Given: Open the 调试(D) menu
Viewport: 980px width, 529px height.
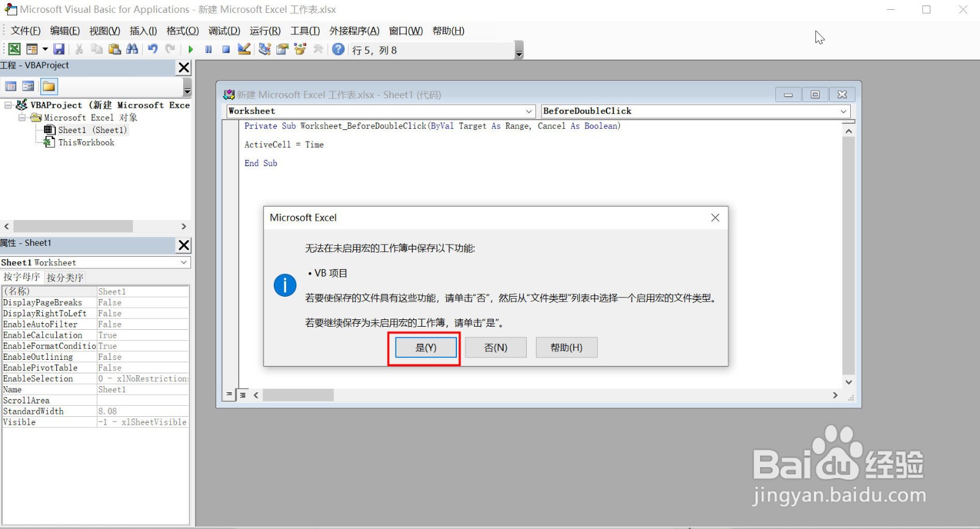Looking at the screenshot, I should pyautogui.click(x=224, y=31).
